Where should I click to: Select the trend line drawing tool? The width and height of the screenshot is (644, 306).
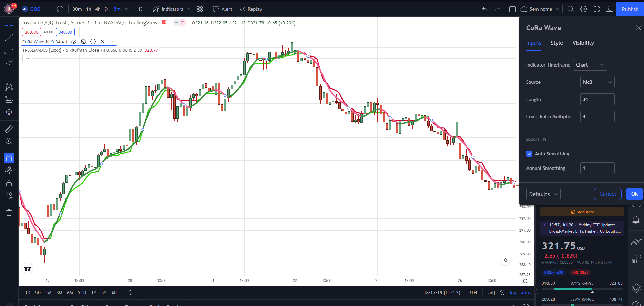click(9, 38)
